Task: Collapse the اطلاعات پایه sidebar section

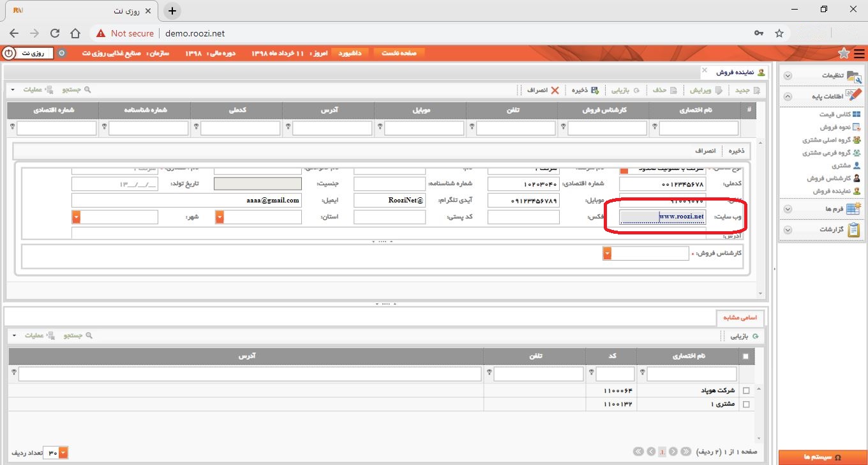Action: tap(788, 97)
